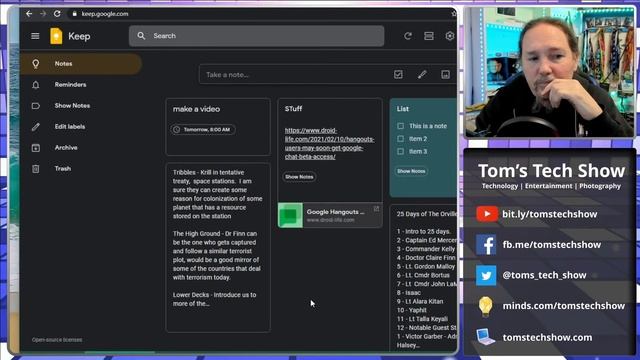Click the Show Notes chip on the STuff note
Screen dimensions: 640x360
(x=299, y=177)
